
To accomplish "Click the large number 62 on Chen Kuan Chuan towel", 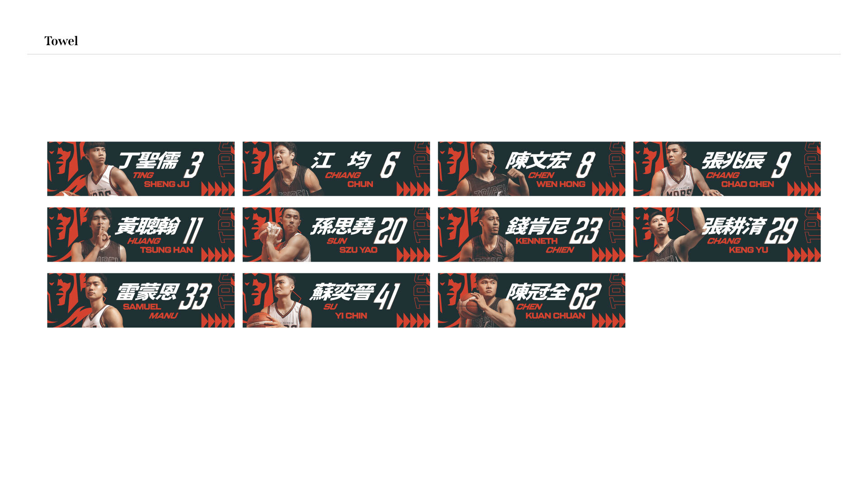I will pos(585,296).
